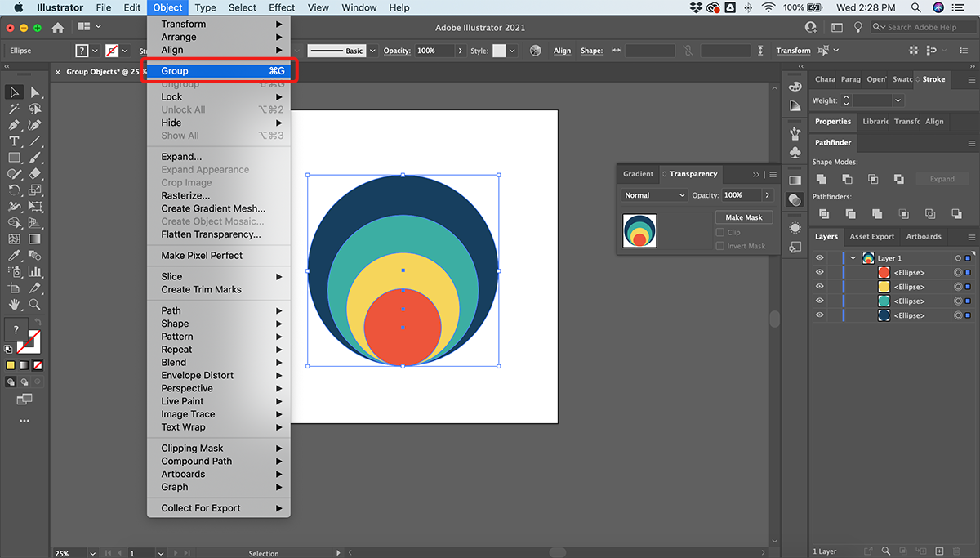
Task: Click the Make Mask button
Action: click(x=743, y=217)
